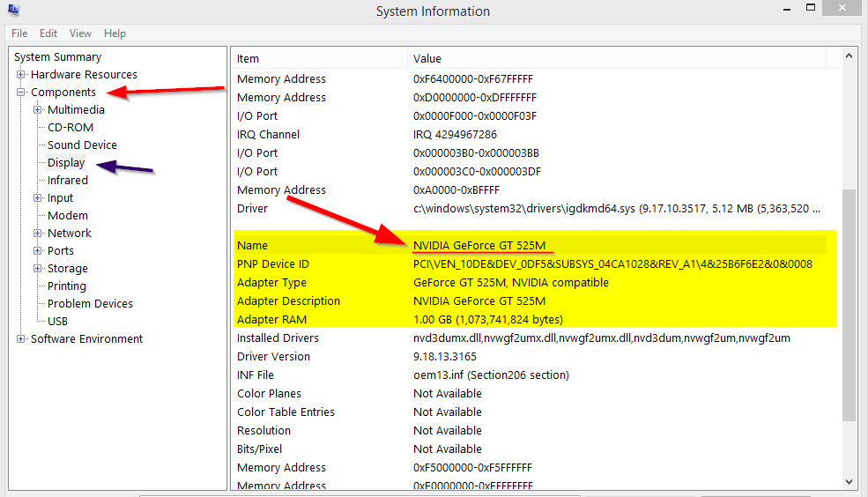This screenshot has width=868, height=497.
Task: Expand the Input node
Action: coord(38,197)
